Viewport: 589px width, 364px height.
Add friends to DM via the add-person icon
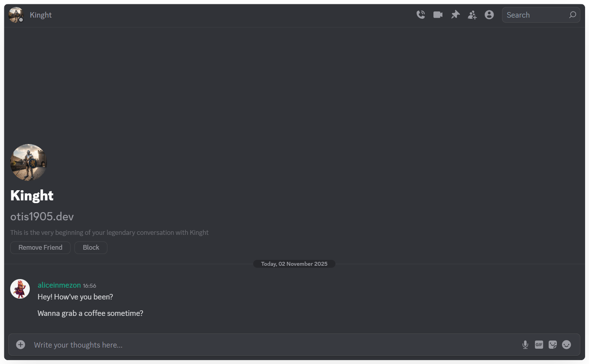coord(472,15)
